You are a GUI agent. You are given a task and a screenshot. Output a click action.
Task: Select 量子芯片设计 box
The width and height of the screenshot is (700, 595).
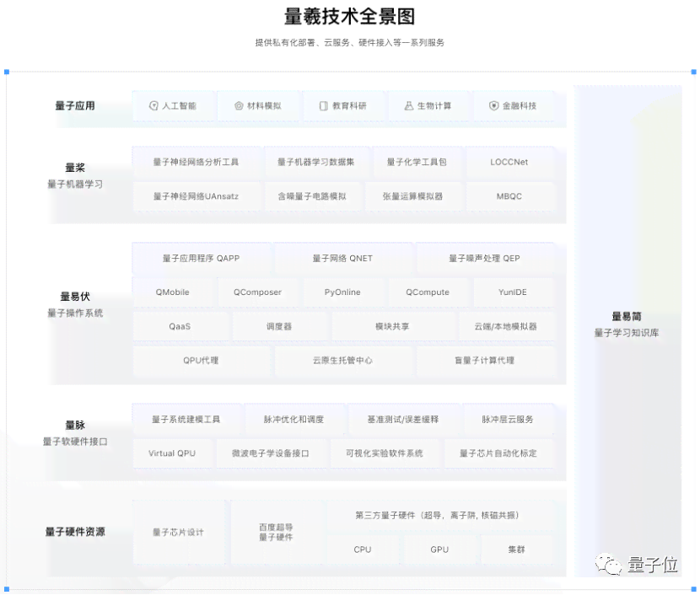coord(179,532)
